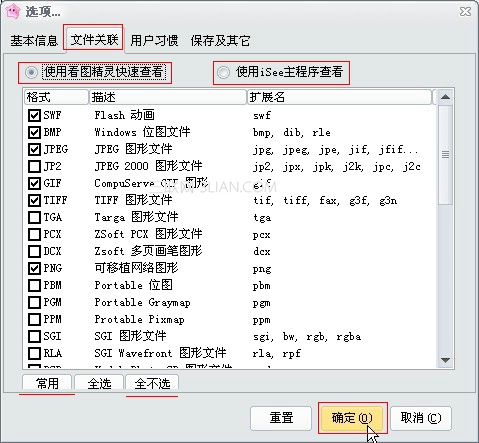The height and width of the screenshot is (443, 479).
Task: Disable the TIFF format checkbox
Action: (x=34, y=200)
